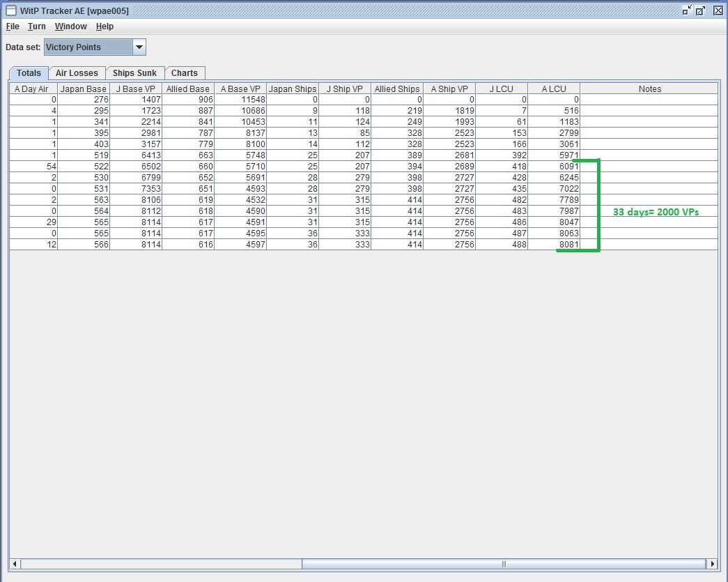Switch to the Charts tab
728x582 pixels.
tap(185, 73)
